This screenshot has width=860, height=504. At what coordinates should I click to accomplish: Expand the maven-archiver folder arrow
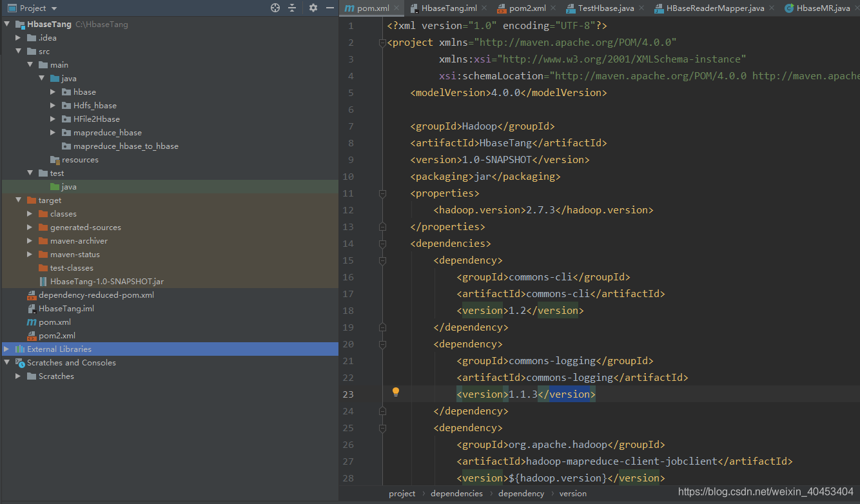coord(30,241)
